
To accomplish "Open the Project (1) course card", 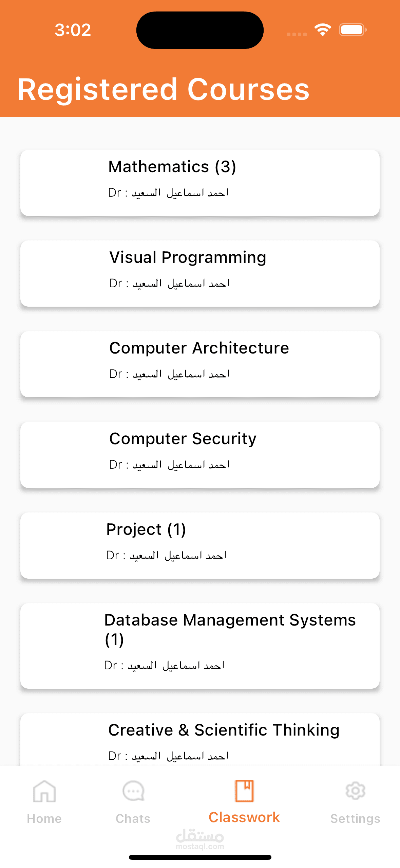I will click(200, 545).
